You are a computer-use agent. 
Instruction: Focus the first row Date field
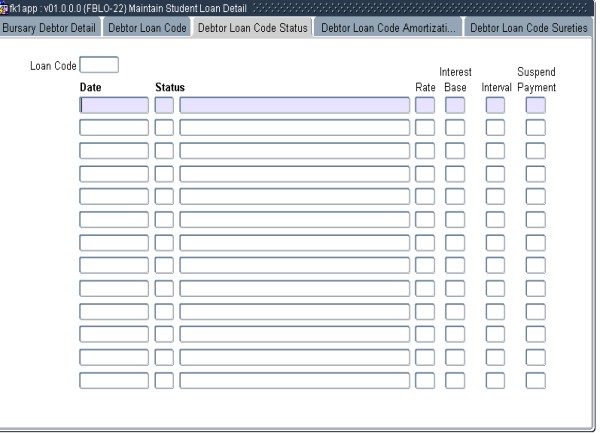[114, 104]
